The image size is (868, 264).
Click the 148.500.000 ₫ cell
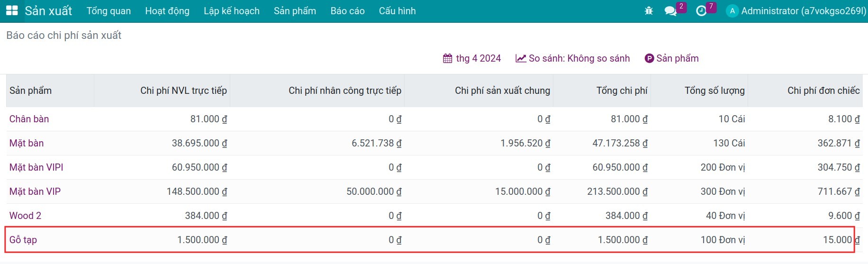point(197,191)
